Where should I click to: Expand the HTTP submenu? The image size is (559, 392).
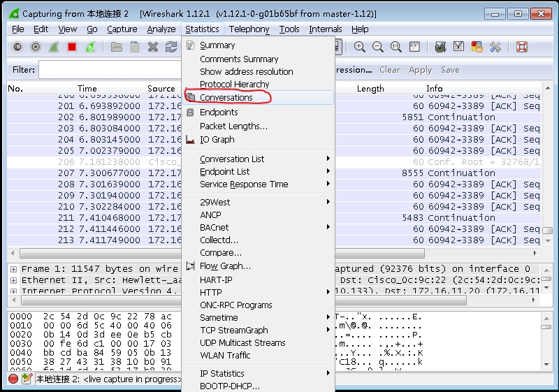coord(259,293)
